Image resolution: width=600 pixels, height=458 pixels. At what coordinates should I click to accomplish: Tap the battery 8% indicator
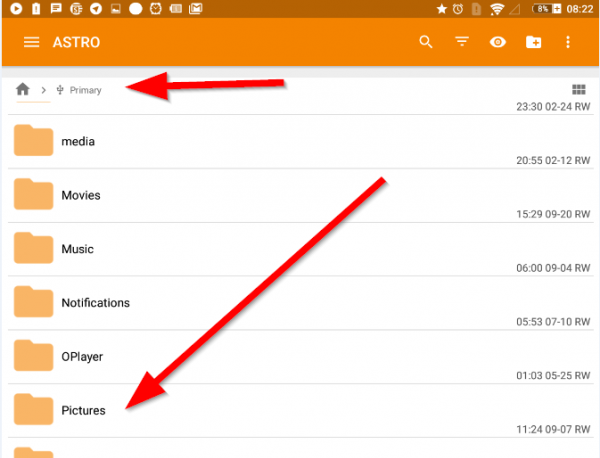tap(546, 9)
